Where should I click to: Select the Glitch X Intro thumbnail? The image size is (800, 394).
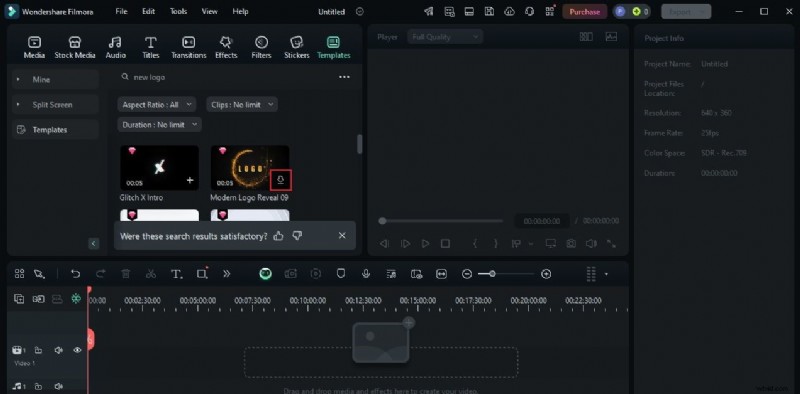coord(159,168)
